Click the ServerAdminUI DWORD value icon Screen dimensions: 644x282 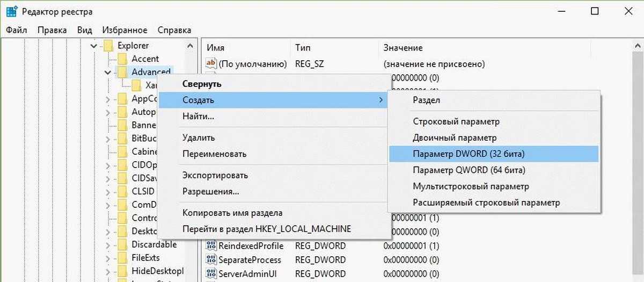[x=210, y=273]
